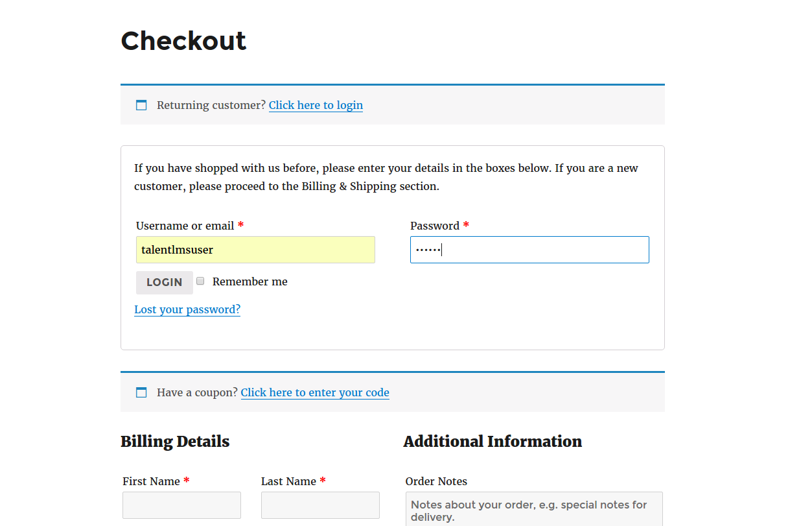Click the 'Remember me' label text
812x526 pixels.
(x=249, y=281)
